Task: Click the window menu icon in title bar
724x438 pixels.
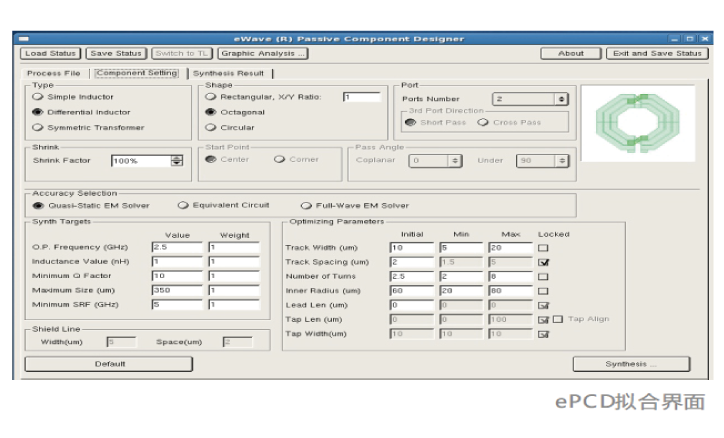Action: pos(24,39)
